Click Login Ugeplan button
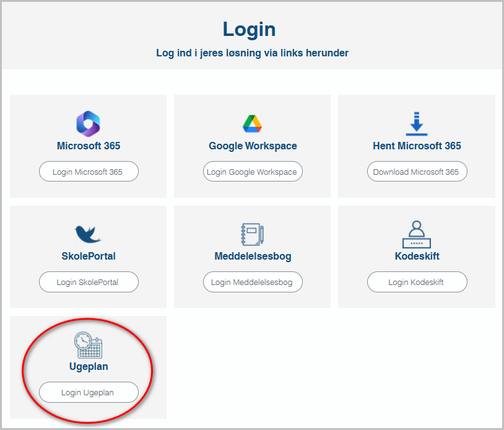 [x=89, y=392]
